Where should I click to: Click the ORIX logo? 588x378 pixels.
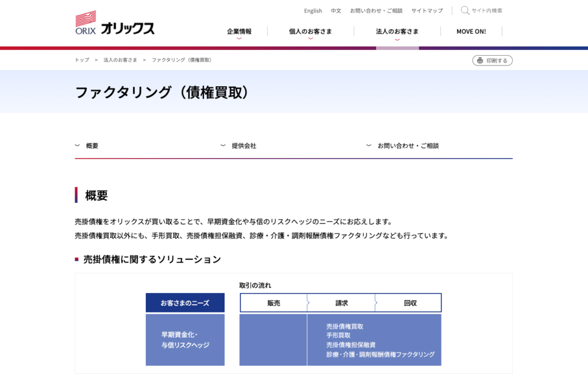click(115, 24)
